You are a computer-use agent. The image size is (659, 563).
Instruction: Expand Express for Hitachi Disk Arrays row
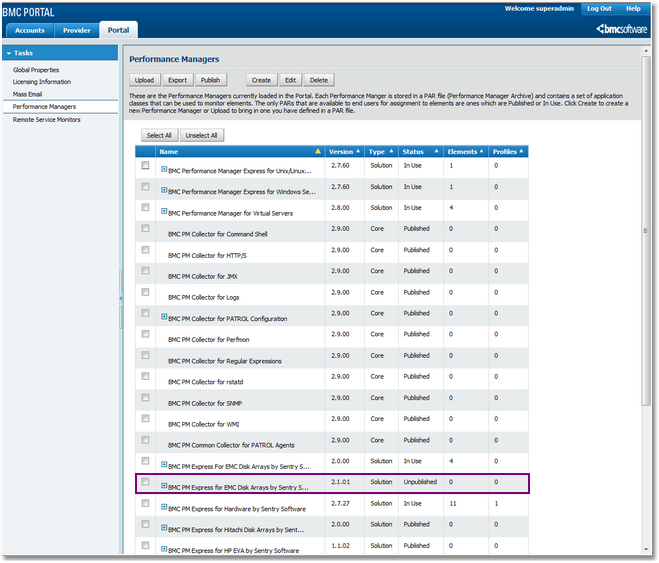(164, 528)
